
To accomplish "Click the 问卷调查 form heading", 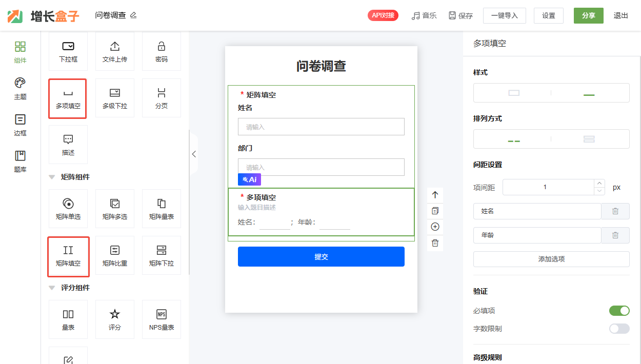I will point(321,66).
